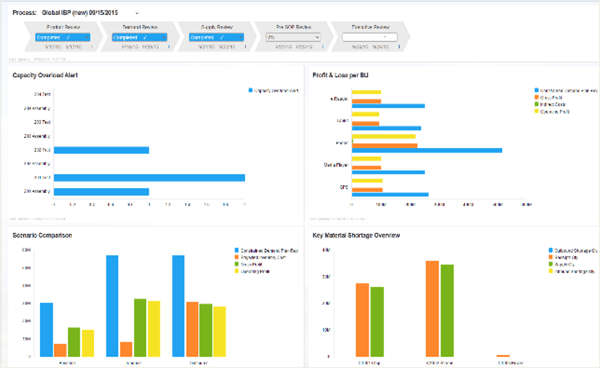The height and width of the screenshot is (368, 600).
Task: Click the info icon under Pre-SOP Review step
Action: click(322, 47)
